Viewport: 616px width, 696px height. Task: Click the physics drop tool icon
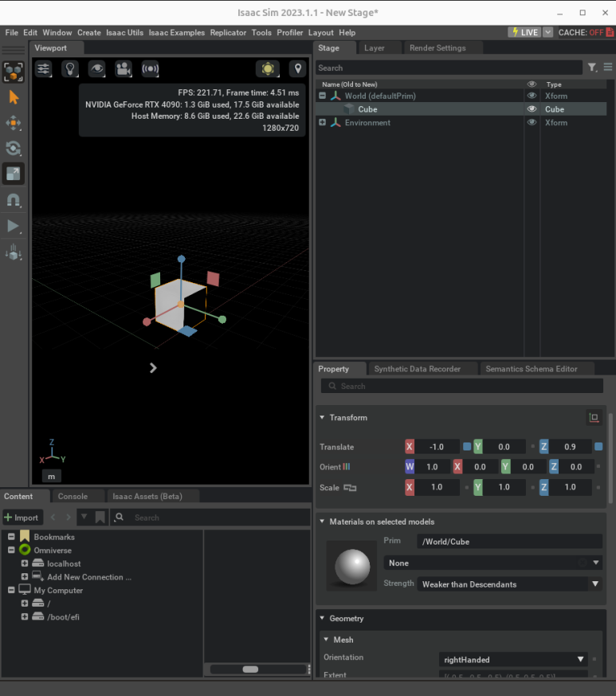click(x=14, y=252)
